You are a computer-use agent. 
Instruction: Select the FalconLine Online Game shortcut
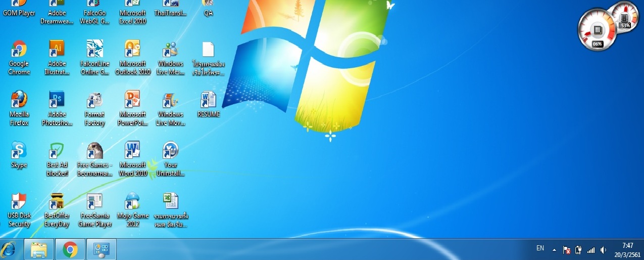pyautogui.click(x=94, y=49)
